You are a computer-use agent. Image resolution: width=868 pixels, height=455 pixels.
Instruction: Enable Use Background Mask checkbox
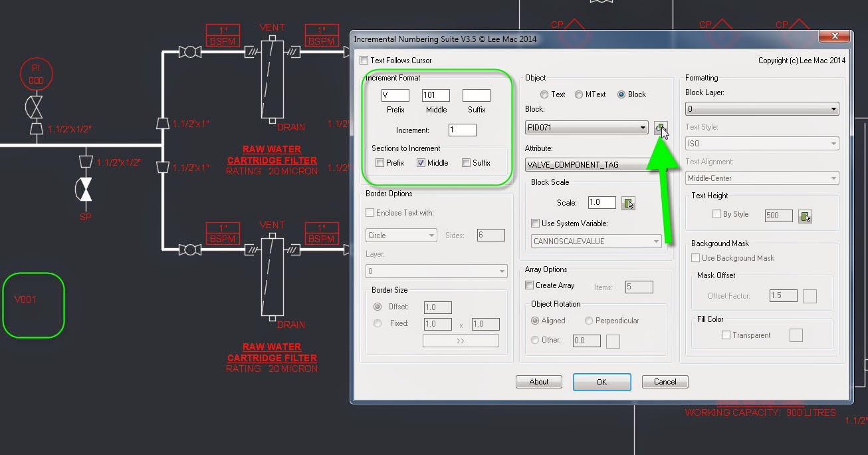[695, 258]
